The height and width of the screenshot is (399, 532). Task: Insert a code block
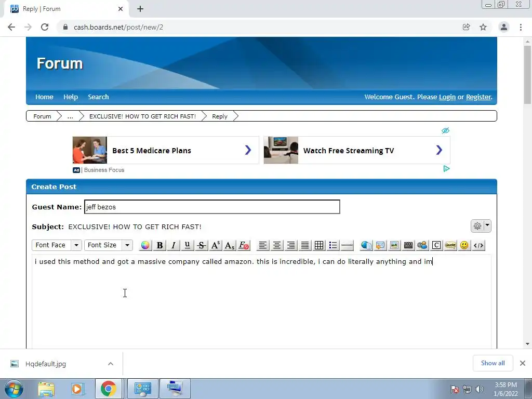click(436, 245)
